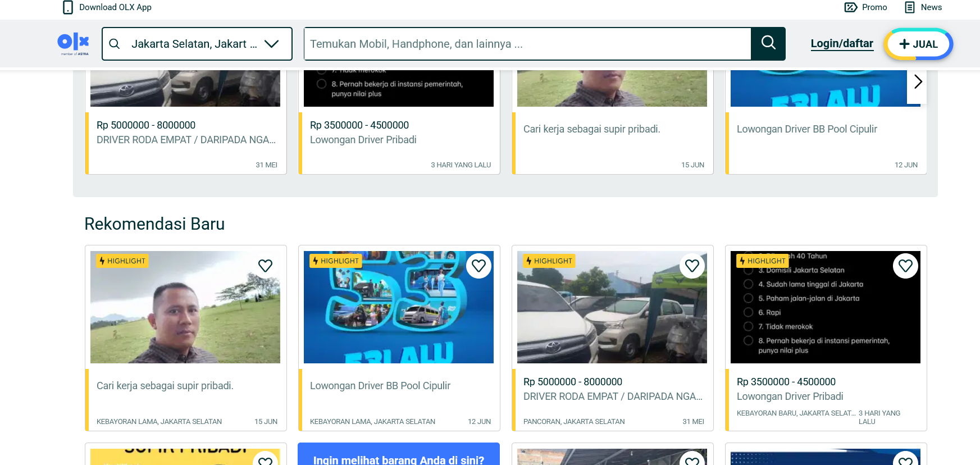
Task: Open the Promo link
Action: 874,7
